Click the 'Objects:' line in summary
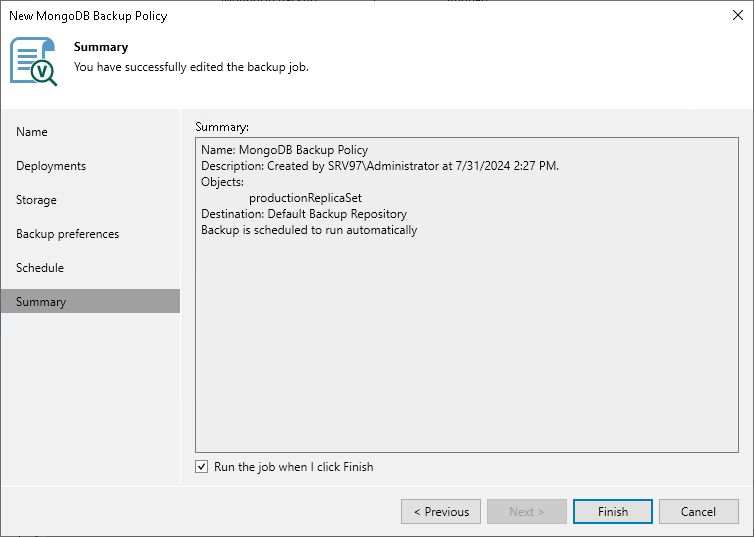The width and height of the screenshot is (754, 537). pyautogui.click(x=222, y=182)
